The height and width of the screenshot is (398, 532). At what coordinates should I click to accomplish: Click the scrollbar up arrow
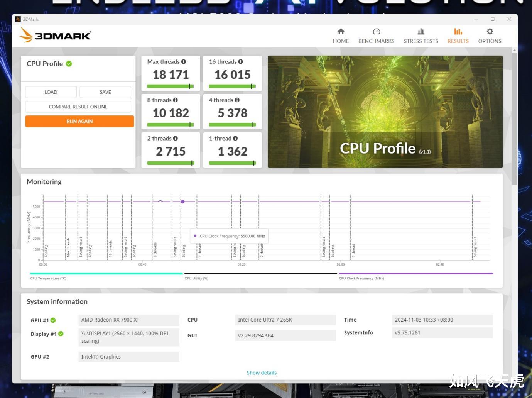coord(514,50)
